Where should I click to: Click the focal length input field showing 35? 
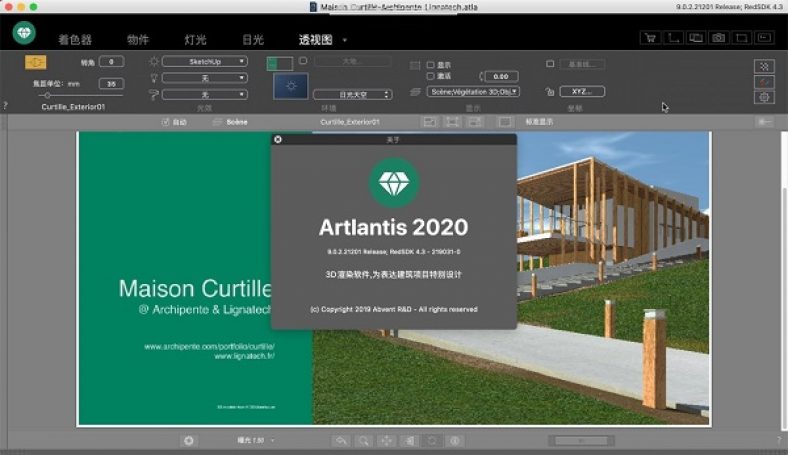110,83
